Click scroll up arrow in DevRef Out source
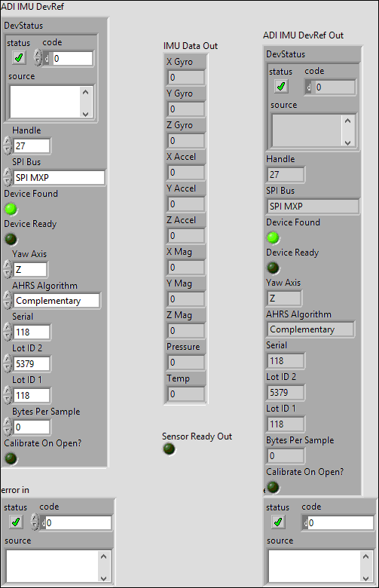Viewport: 379px width, 588px height. point(348,121)
